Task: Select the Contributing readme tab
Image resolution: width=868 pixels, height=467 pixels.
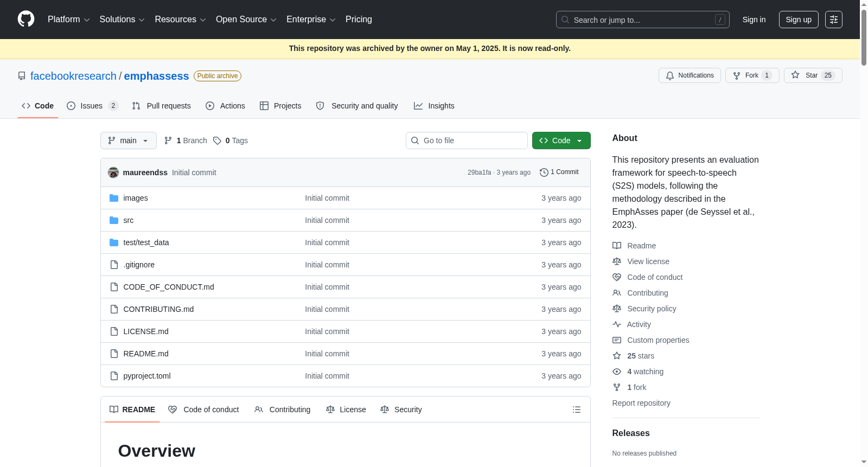Action: tap(283, 410)
